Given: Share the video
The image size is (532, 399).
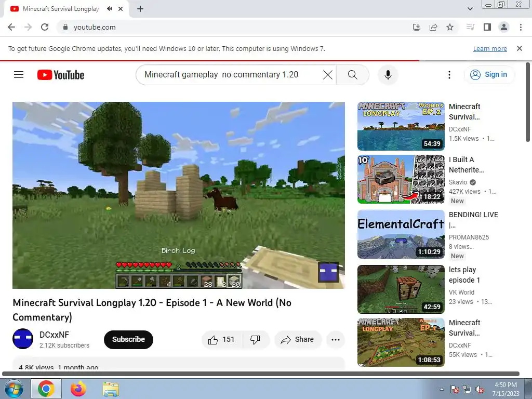Looking at the screenshot, I should 298,339.
